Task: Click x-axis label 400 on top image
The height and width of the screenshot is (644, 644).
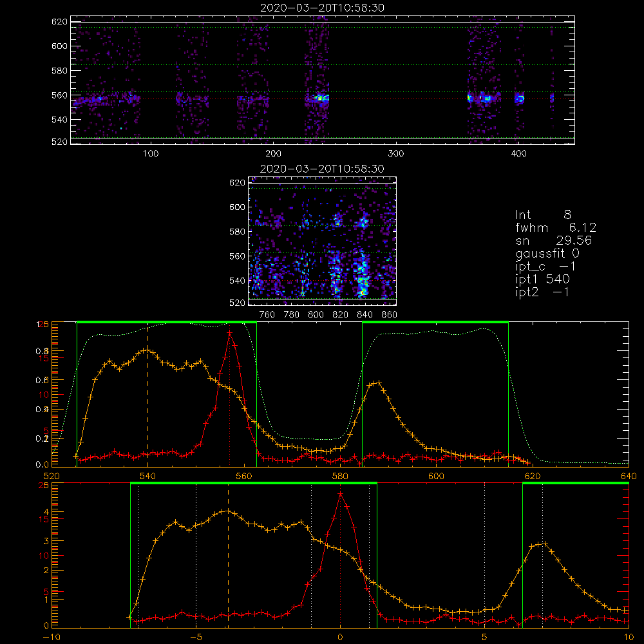Action: [518, 154]
